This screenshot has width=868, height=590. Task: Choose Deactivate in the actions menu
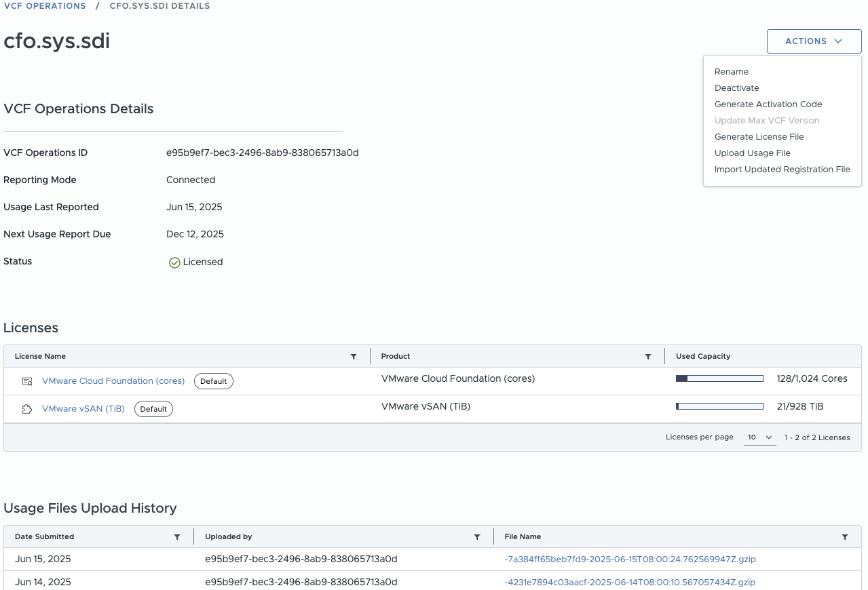point(737,88)
